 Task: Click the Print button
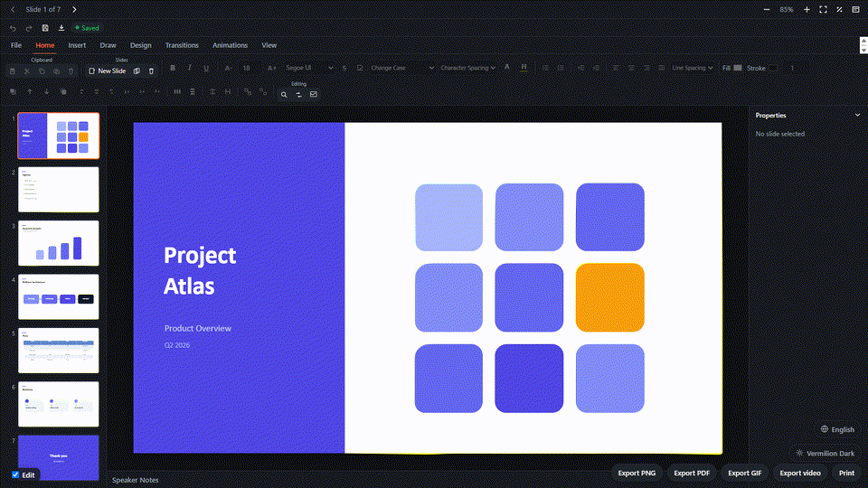pos(846,473)
